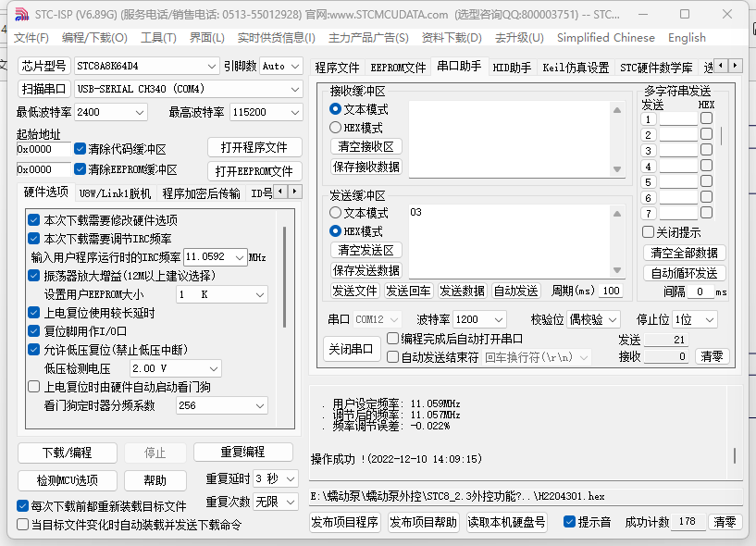Expand the 最低波特率 2400 dropdown
This screenshot has height=546, width=756.
pyautogui.click(x=140, y=112)
